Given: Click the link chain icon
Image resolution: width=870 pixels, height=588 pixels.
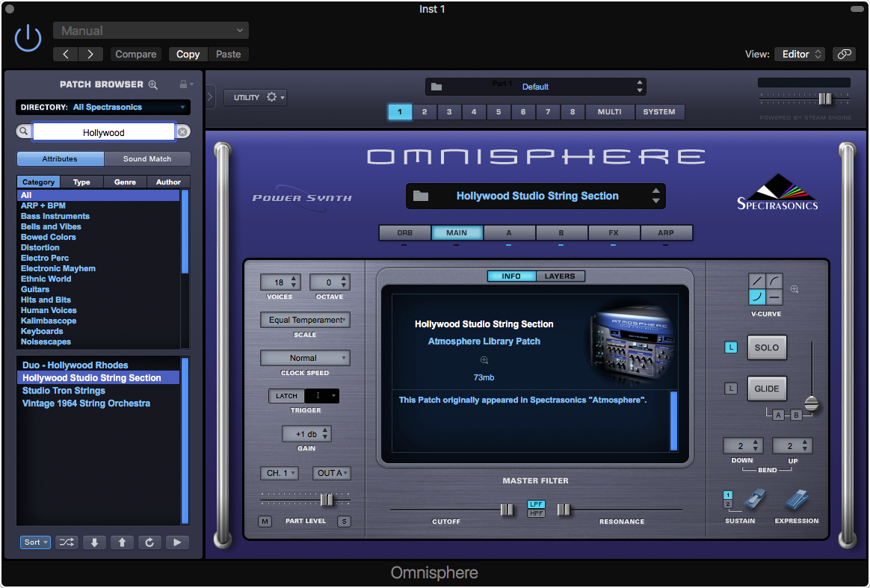Looking at the screenshot, I should tap(844, 54).
